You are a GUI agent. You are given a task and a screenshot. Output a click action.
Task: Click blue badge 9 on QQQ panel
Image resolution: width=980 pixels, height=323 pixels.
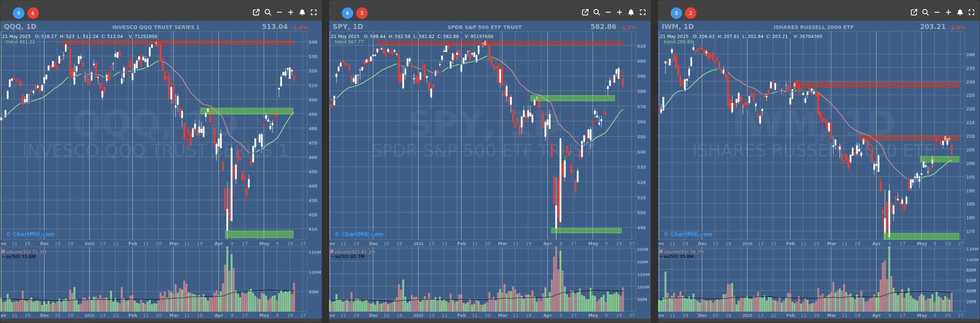point(19,13)
